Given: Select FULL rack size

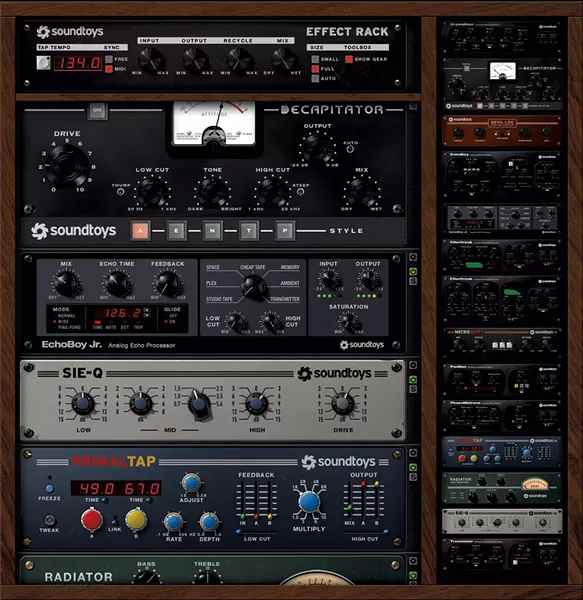Looking at the screenshot, I should [x=315, y=69].
